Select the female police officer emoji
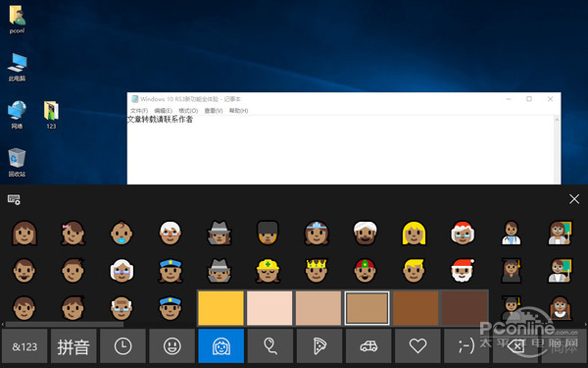This screenshot has width=588, height=368. 171,271
